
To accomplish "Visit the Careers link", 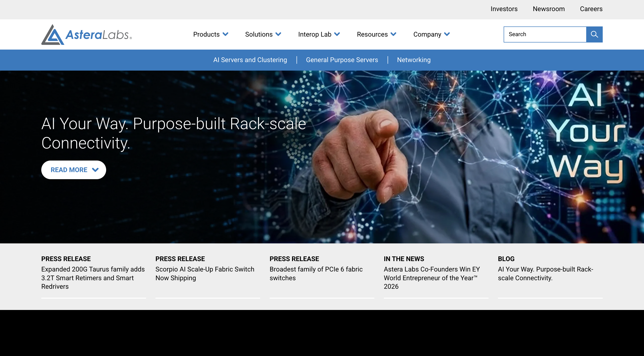I will [x=591, y=9].
